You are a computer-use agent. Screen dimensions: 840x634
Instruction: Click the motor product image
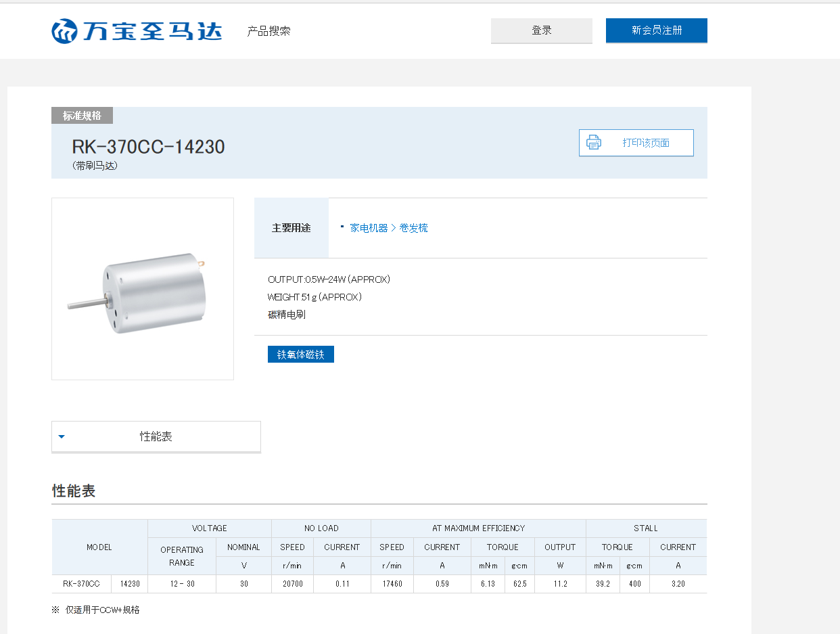[143, 289]
